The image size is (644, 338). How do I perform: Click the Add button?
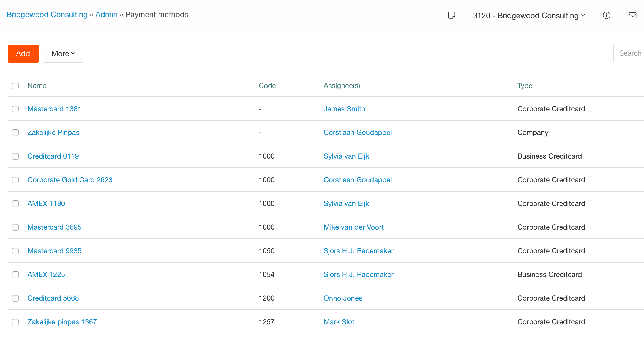[x=23, y=54]
